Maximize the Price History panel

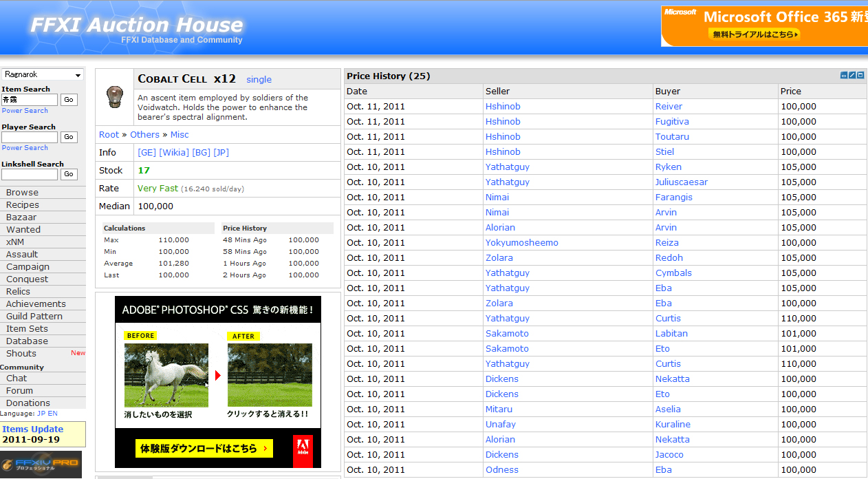coord(860,76)
